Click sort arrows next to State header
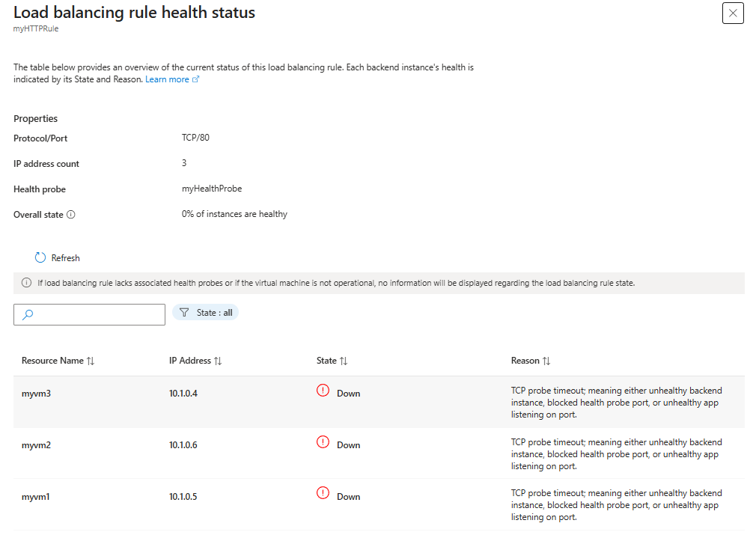756x538 pixels. 344,361
